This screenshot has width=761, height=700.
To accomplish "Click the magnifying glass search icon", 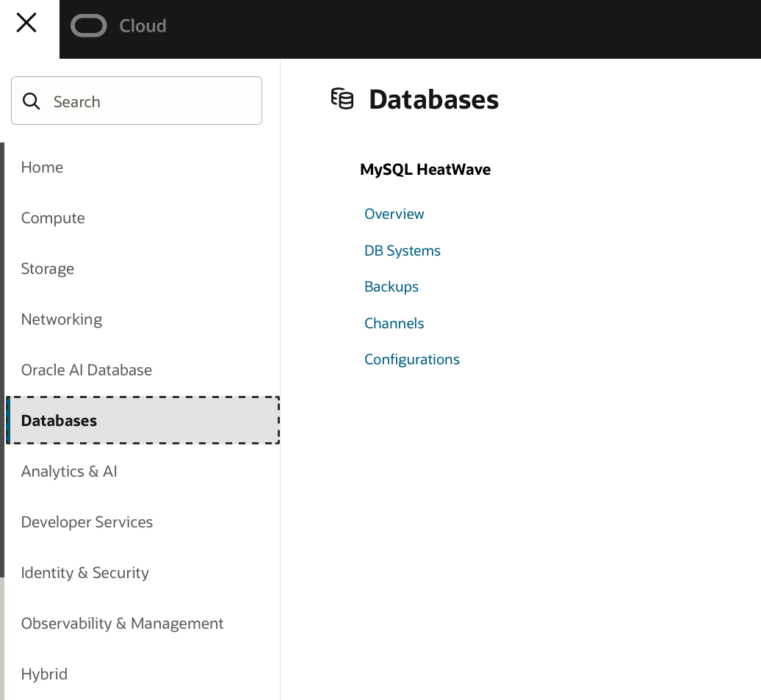I will tap(32, 101).
